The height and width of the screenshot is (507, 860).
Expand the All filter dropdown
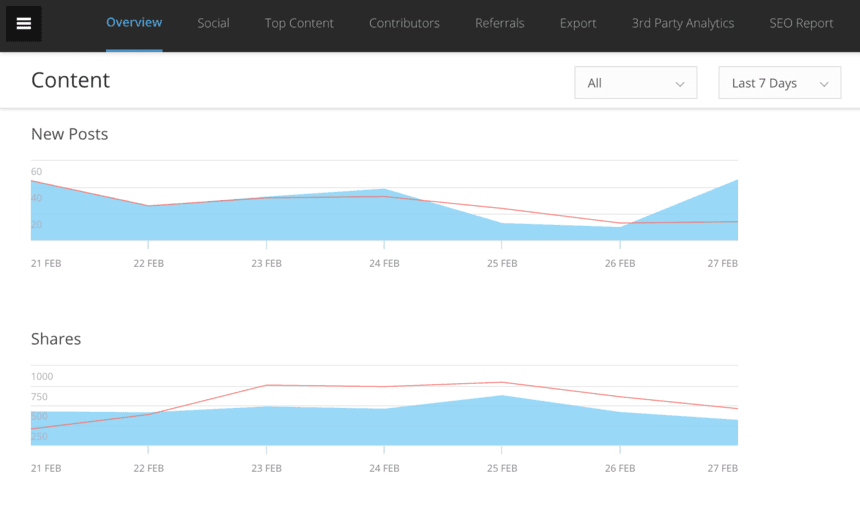coord(635,83)
